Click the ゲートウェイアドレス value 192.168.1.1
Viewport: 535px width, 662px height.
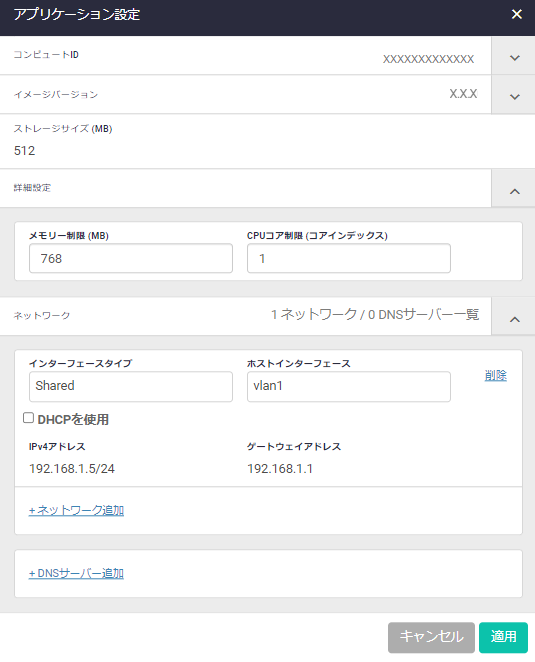point(280,469)
